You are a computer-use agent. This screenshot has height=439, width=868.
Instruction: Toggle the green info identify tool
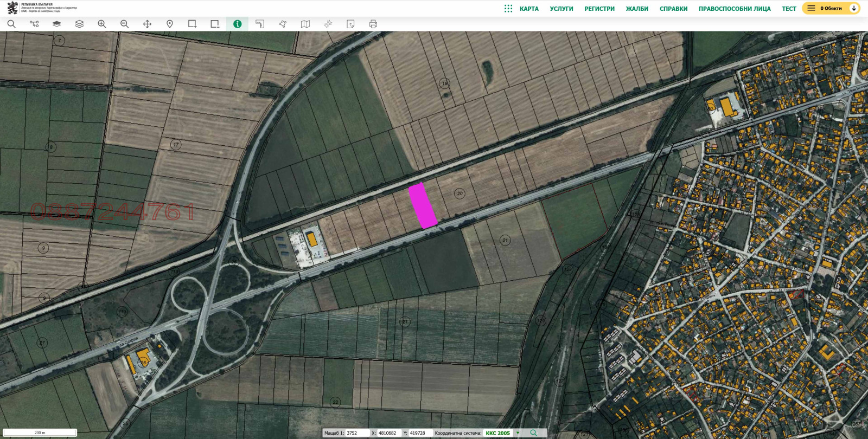[x=238, y=24]
